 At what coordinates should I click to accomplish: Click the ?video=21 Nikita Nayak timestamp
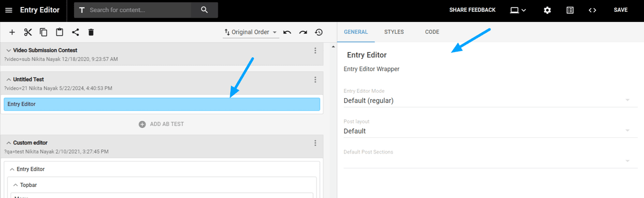pyautogui.click(x=58, y=88)
